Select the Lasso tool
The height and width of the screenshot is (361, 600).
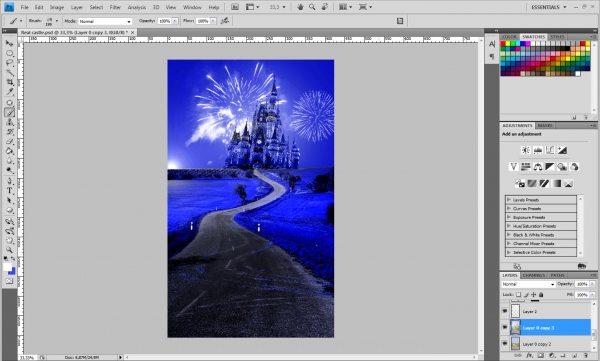(10, 63)
